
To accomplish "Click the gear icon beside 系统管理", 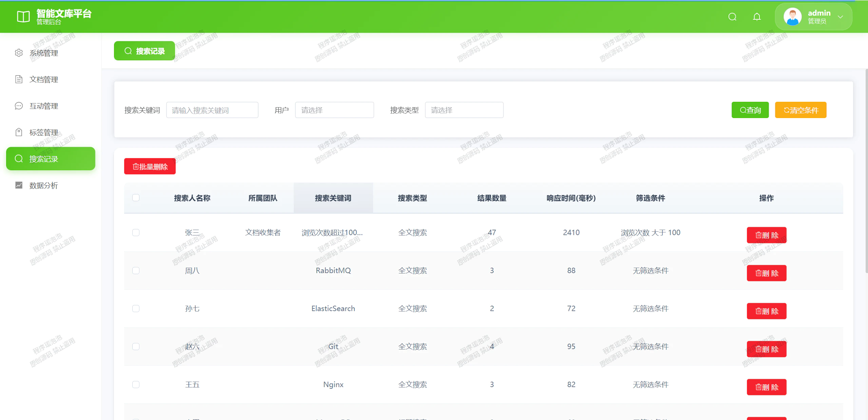I will tap(19, 53).
